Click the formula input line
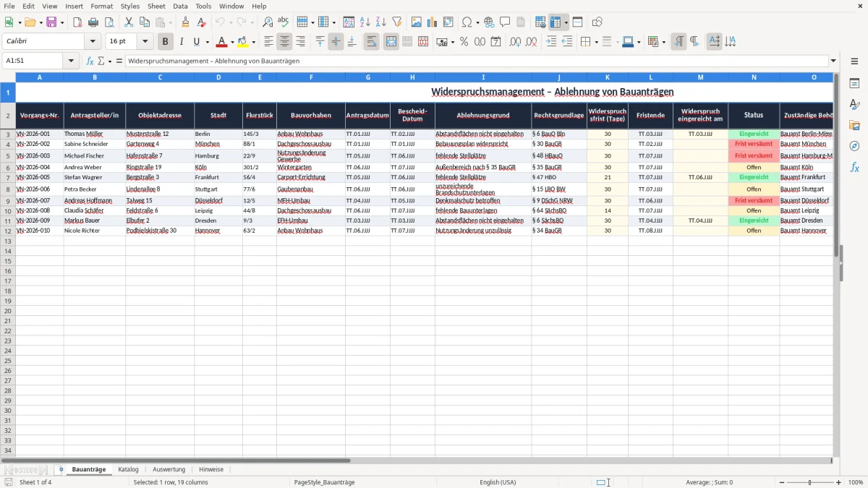This screenshot has height=488, width=868. point(477,61)
